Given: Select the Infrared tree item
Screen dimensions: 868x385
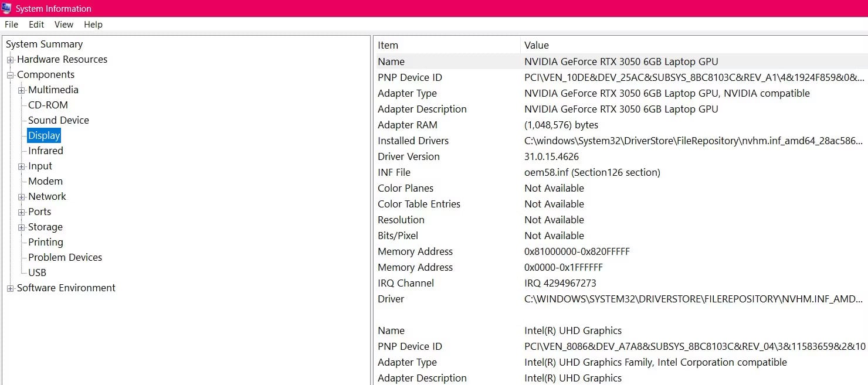Looking at the screenshot, I should pos(46,151).
